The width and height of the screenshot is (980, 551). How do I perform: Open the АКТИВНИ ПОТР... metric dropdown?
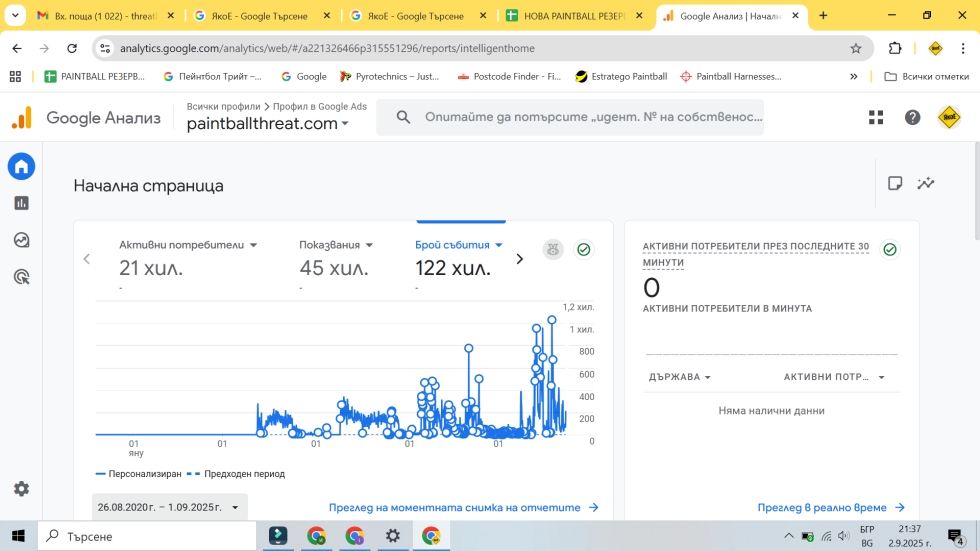point(834,377)
